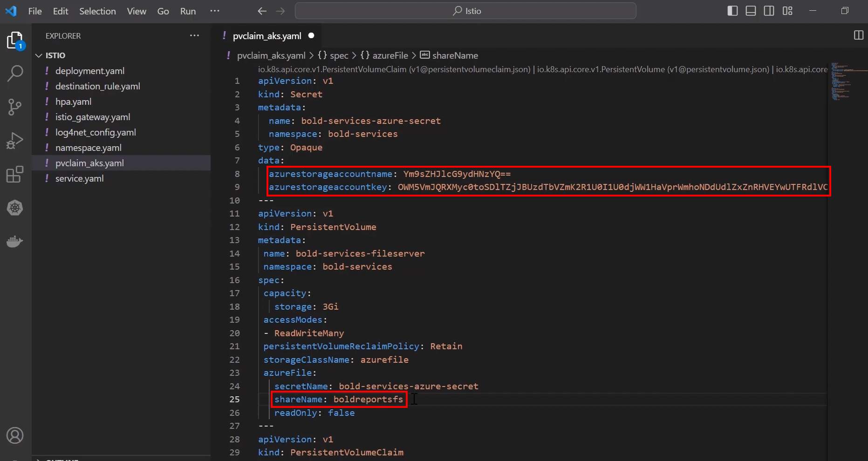Click the 'boldreportsfs' shareName value
Image resolution: width=868 pixels, height=461 pixels.
(x=368, y=399)
